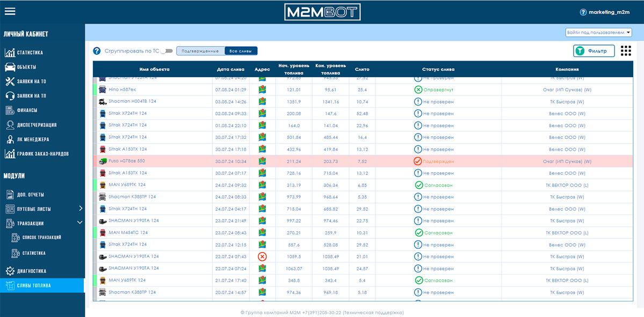Click the Фильтр button
The image size is (644, 317).
click(594, 51)
